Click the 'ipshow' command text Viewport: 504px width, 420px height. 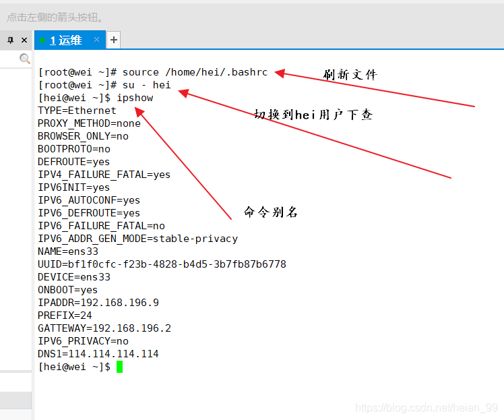coord(135,98)
